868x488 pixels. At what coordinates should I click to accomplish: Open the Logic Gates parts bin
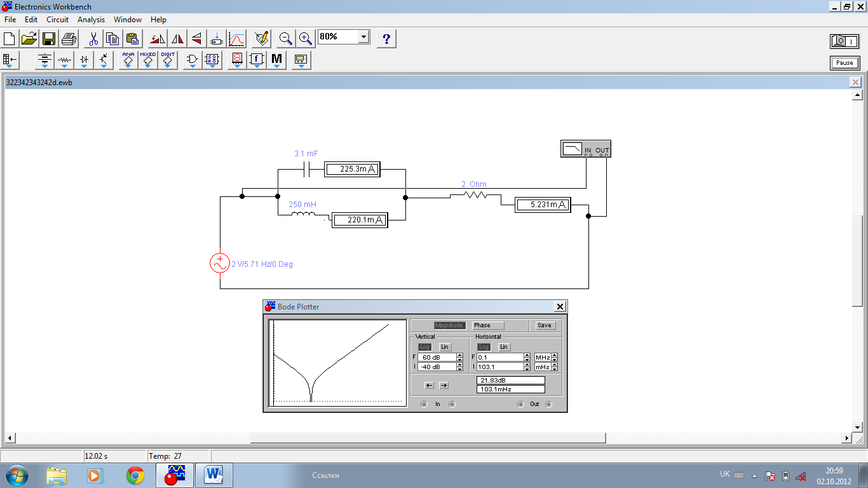193,60
